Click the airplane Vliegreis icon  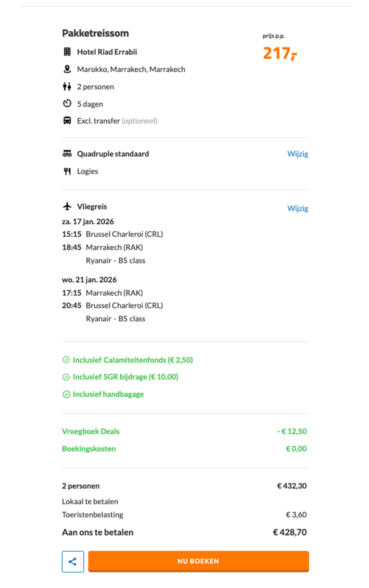tap(67, 206)
